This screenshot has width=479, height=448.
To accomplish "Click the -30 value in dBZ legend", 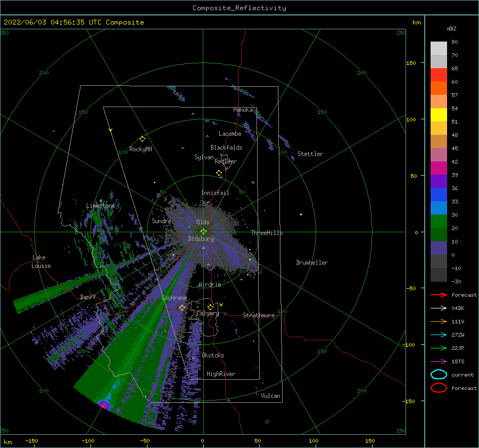I will (x=457, y=281).
